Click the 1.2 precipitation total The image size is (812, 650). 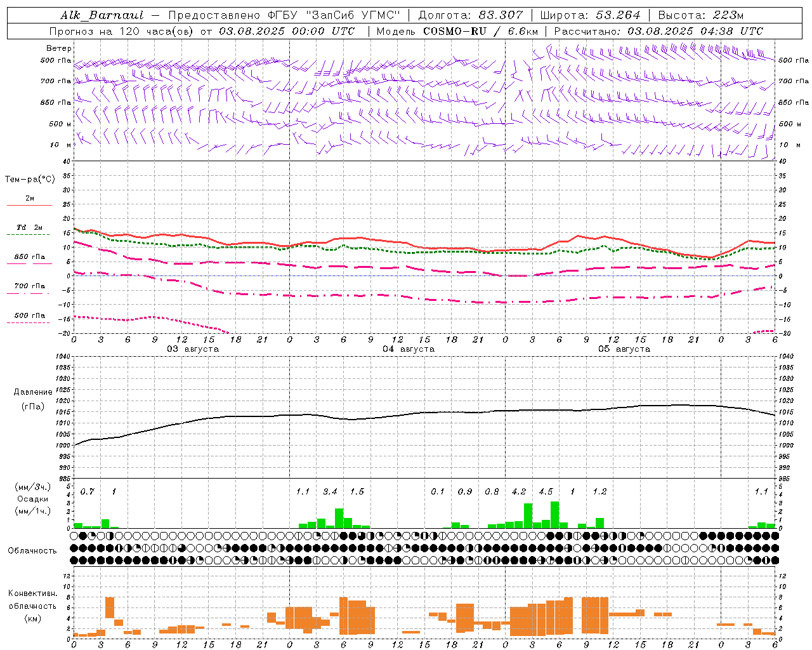(x=599, y=492)
